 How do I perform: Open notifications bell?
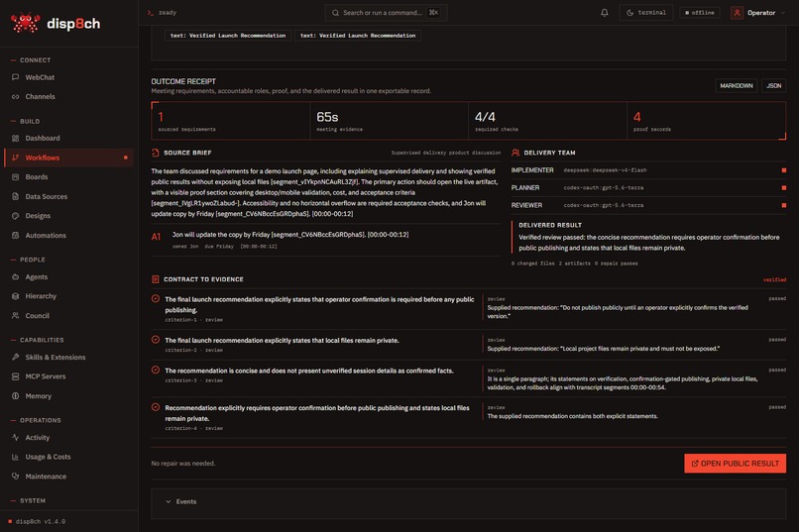click(x=605, y=13)
